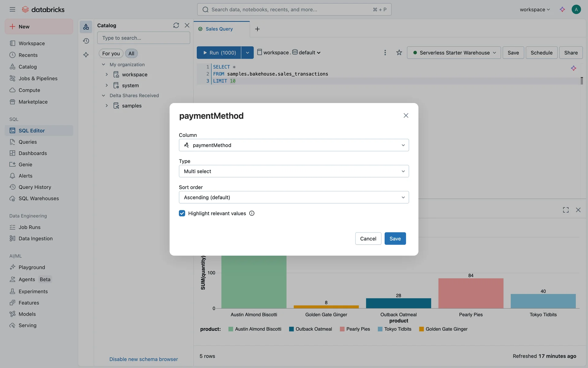Uncheck Highlight relevant values checkbox
The height and width of the screenshot is (368, 588).
(x=182, y=213)
